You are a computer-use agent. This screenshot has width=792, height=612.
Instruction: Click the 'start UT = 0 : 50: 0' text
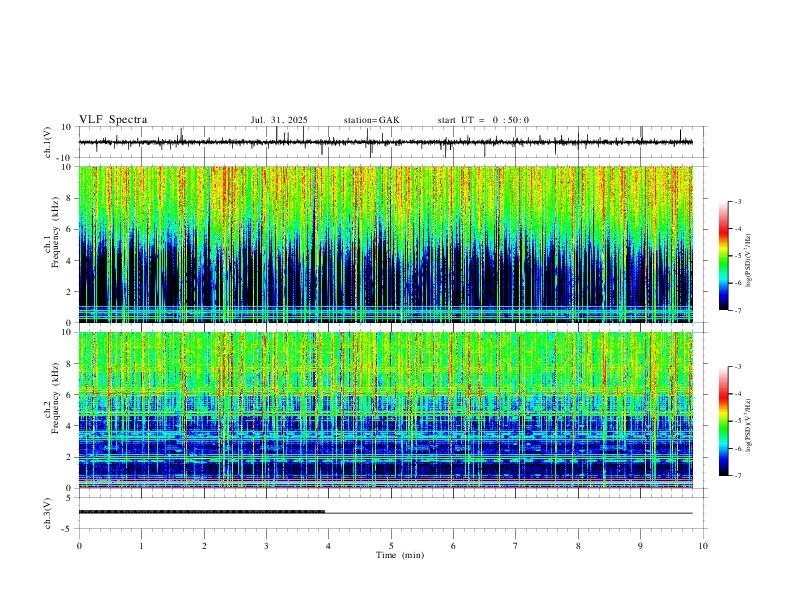[x=483, y=120]
